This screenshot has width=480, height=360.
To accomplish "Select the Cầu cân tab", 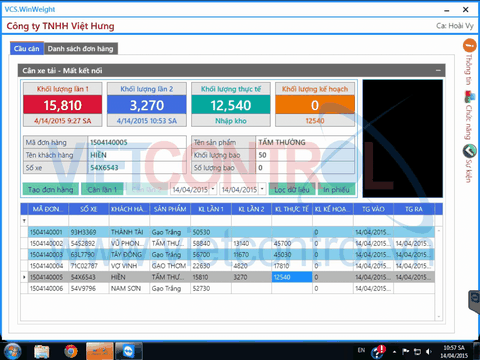I will [27, 49].
